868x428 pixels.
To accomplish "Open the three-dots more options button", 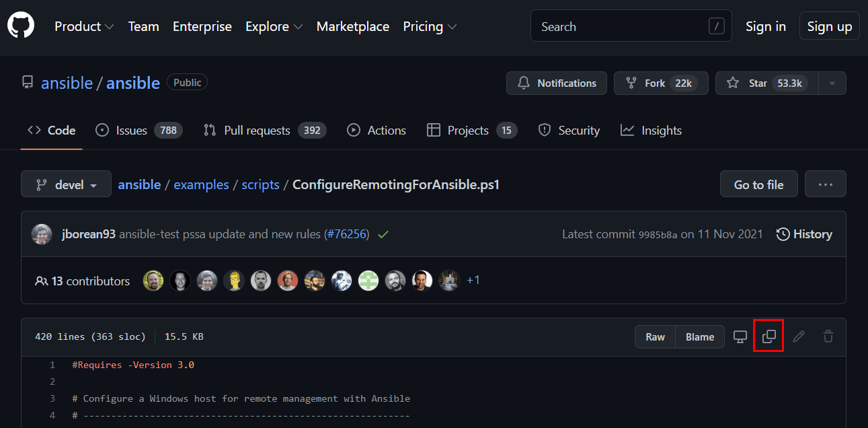I will [x=826, y=184].
